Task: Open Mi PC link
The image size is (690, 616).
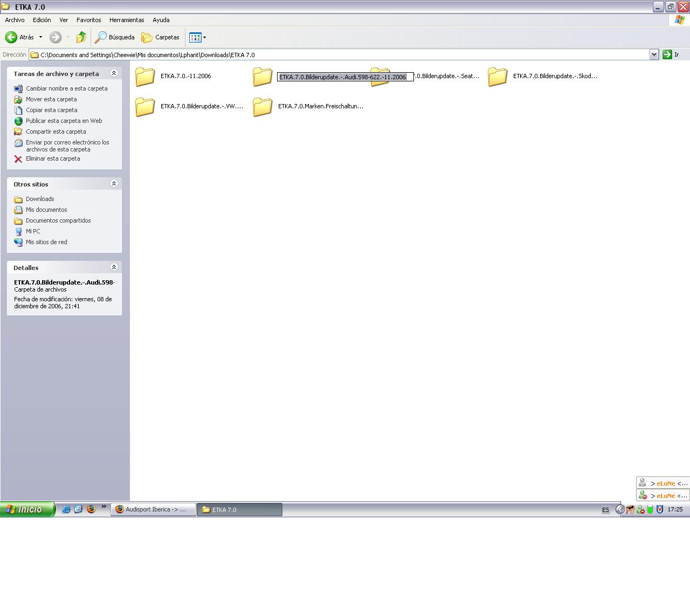Action: coord(33,231)
